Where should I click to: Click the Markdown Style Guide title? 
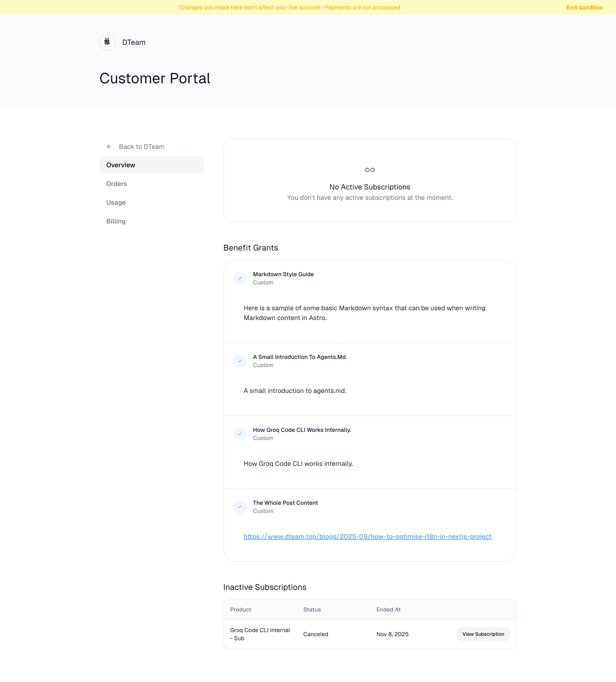point(283,274)
